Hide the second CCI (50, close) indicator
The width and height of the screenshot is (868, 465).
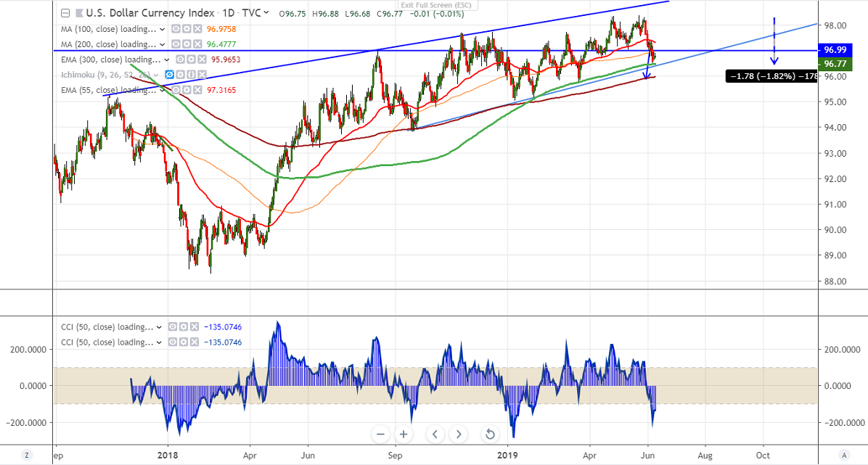[x=173, y=342]
